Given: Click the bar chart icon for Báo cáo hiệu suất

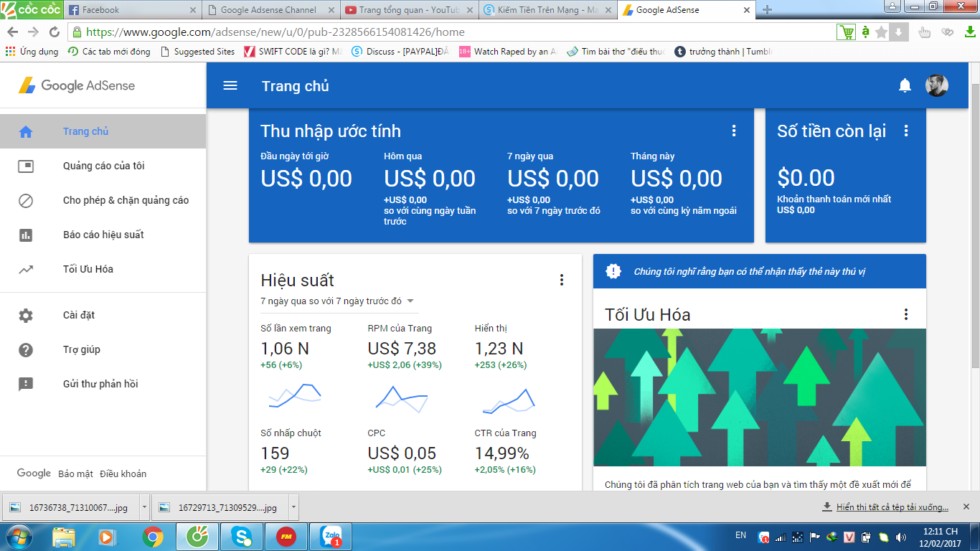Looking at the screenshot, I should (x=26, y=235).
